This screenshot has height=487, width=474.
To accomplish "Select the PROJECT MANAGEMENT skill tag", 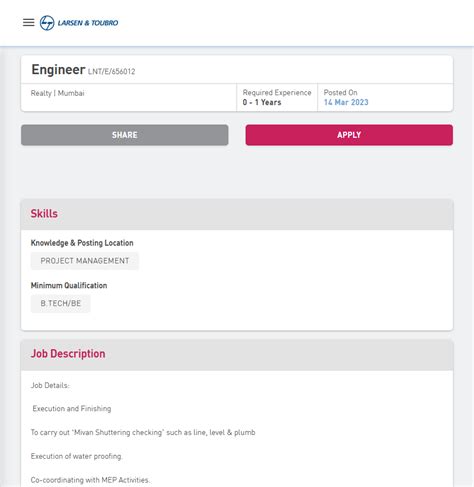I will coord(85,261).
